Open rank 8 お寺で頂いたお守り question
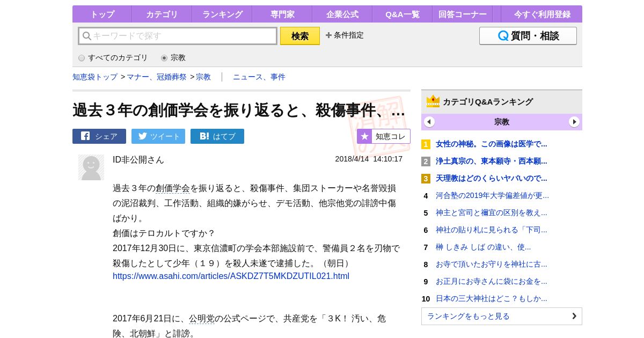The width and height of the screenshot is (644, 338). pyautogui.click(x=492, y=264)
